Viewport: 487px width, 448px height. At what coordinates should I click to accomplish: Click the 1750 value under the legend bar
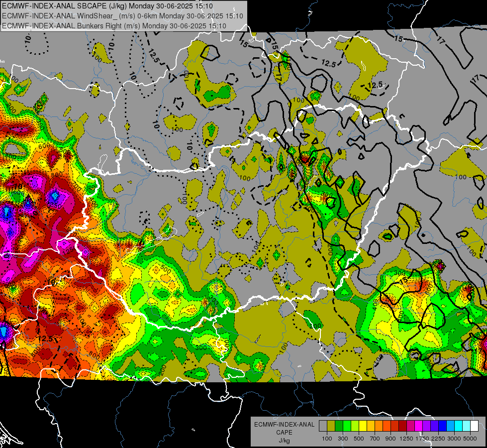click(422, 439)
